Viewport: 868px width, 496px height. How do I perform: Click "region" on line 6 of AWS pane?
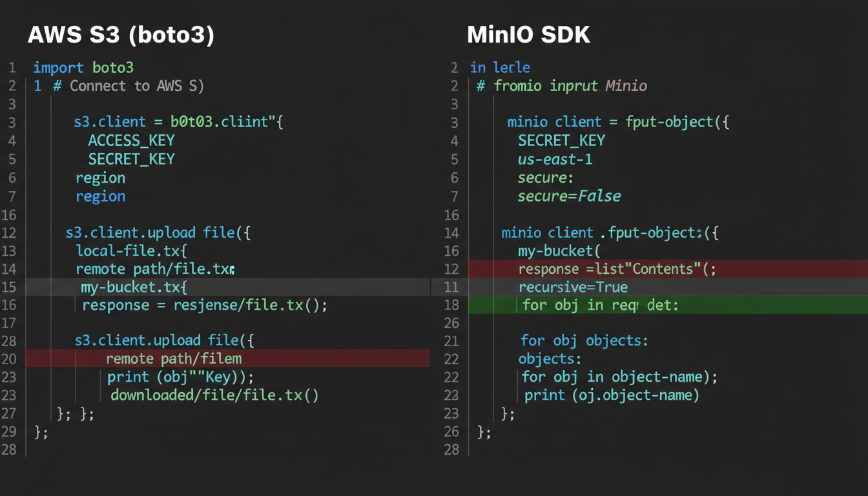point(100,178)
